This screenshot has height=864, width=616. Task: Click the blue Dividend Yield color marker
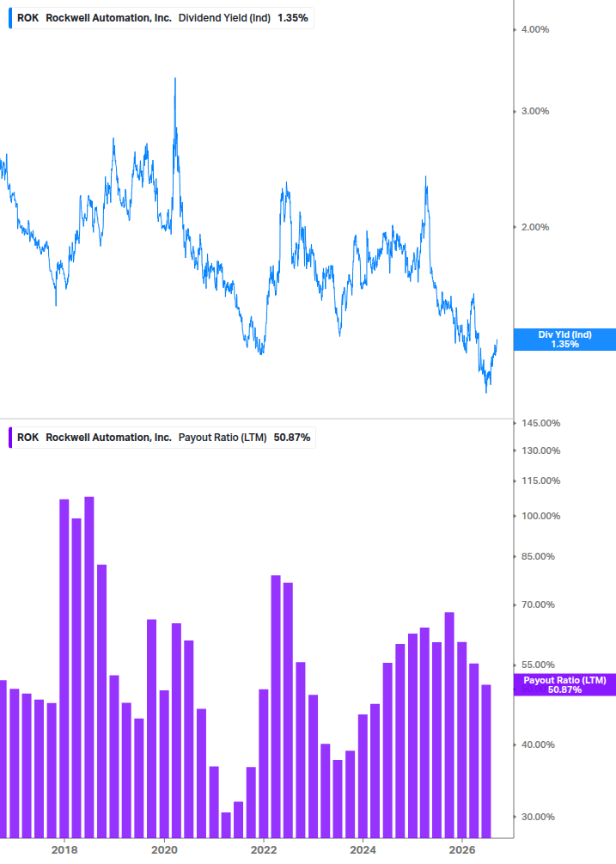(x=10, y=18)
